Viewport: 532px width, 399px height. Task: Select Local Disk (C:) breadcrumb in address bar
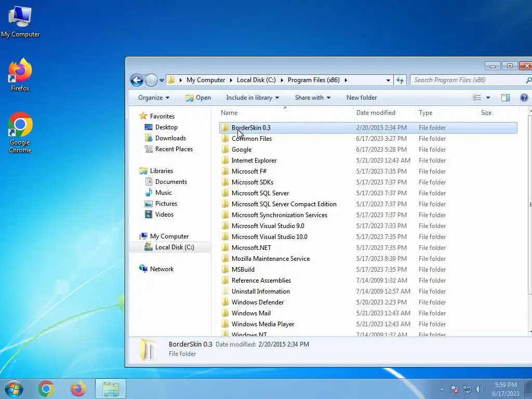coord(256,80)
